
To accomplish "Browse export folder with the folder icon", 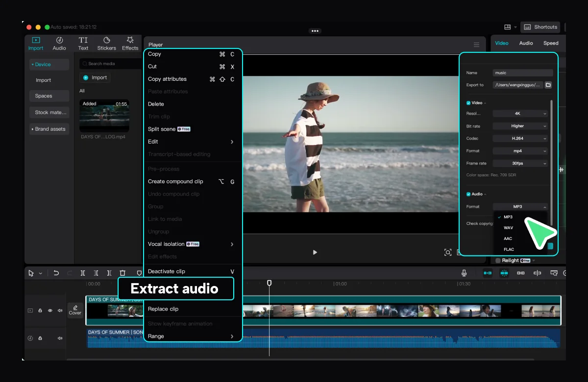I will tap(548, 85).
